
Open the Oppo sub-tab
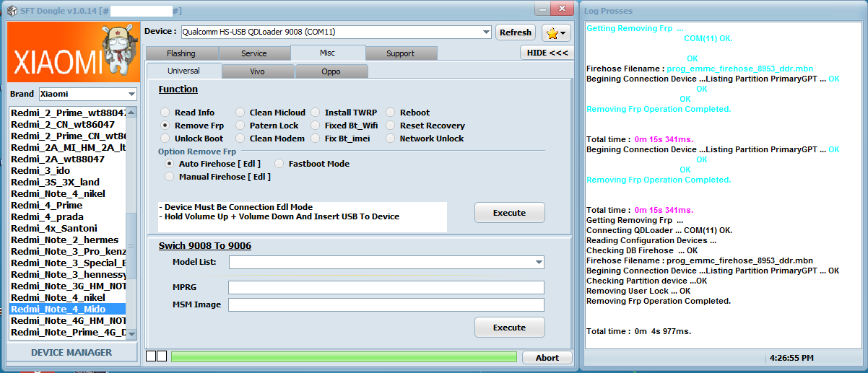click(x=331, y=71)
